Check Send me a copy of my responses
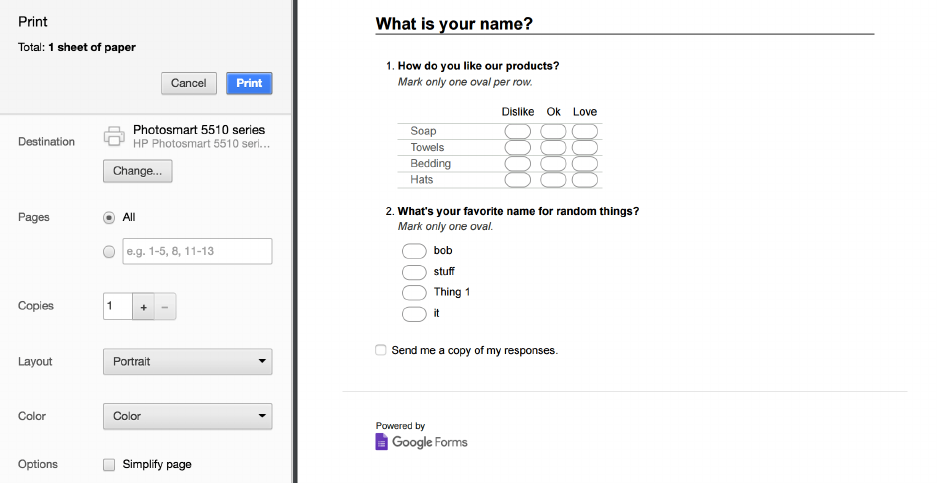This screenshot has height=483, width=937. [x=381, y=350]
